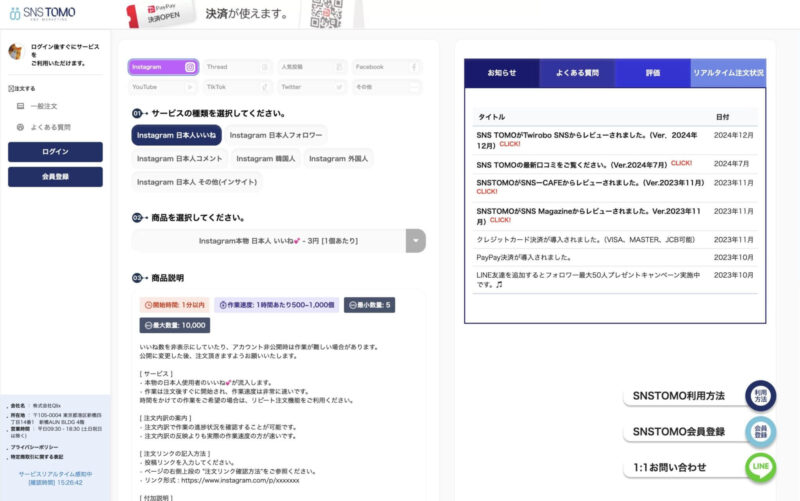Click the ログイン button
Screen dimensions: 800x501
point(55,152)
